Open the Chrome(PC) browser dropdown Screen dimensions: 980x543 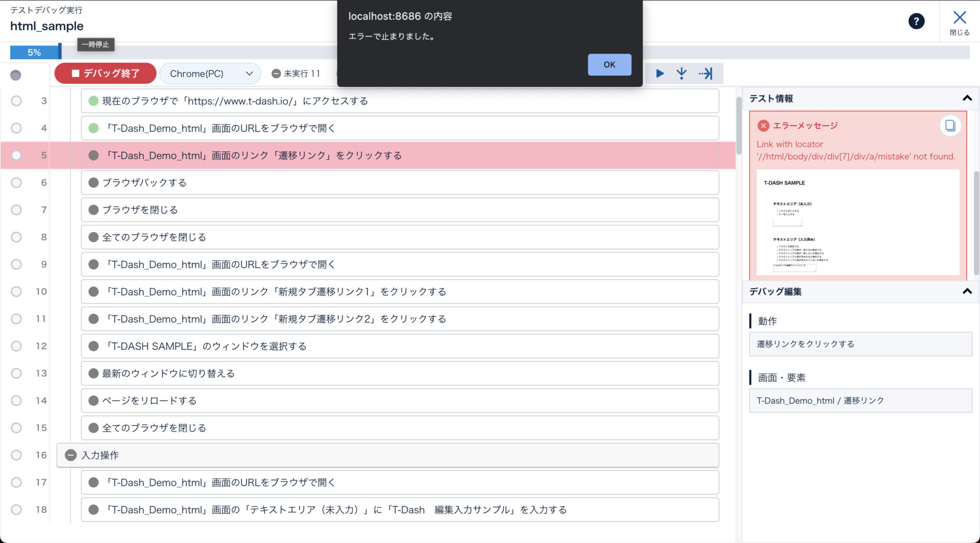point(210,74)
